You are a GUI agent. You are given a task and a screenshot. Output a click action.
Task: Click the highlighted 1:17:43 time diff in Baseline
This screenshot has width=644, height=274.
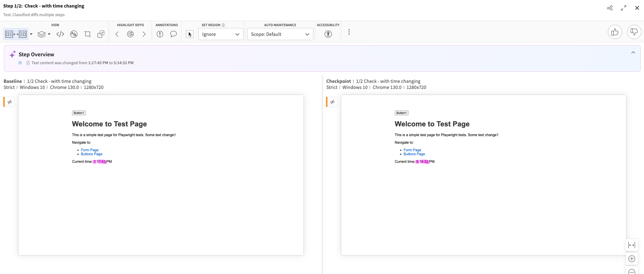point(99,162)
